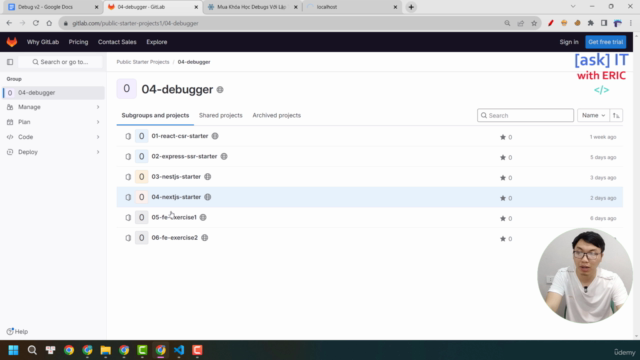Click the browser address bar URL
Image resolution: width=640 pixels, height=360 pixels.
coord(135,23)
